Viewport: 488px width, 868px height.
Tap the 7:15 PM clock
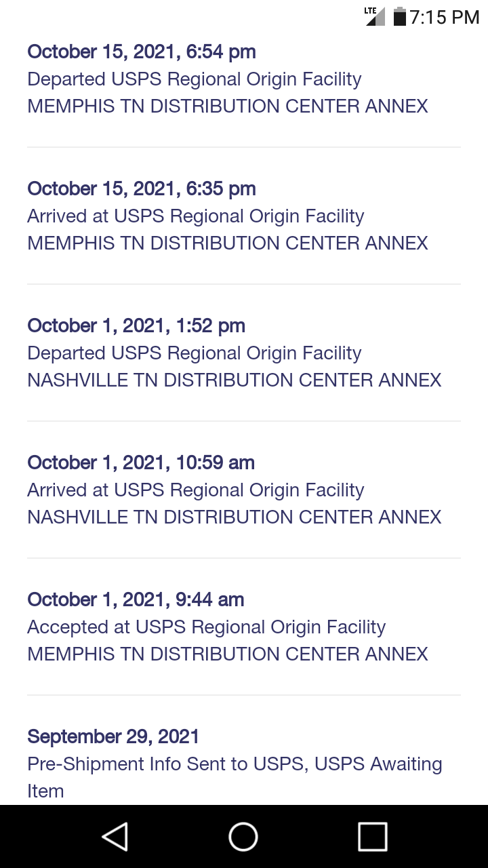tap(445, 17)
